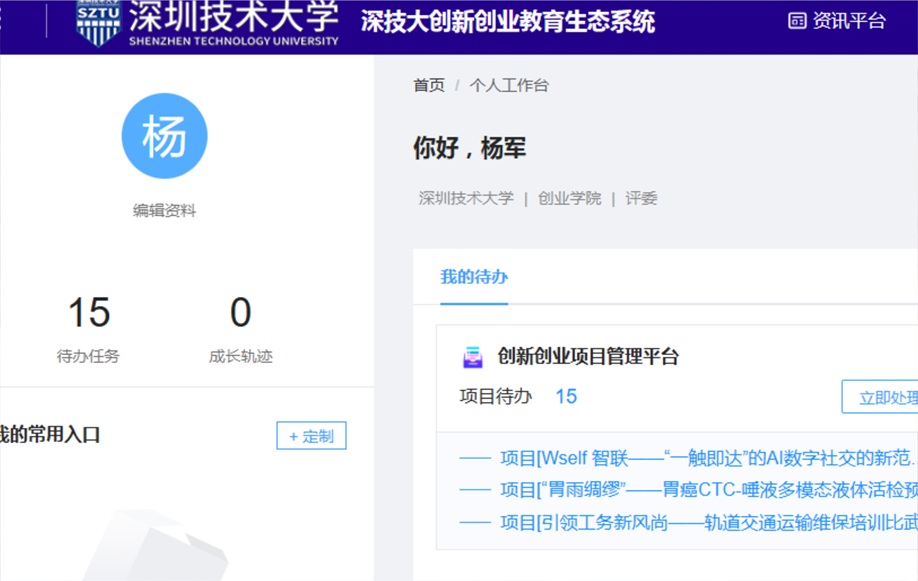918x581 pixels.
Task: Open the 编辑资料 profile editor
Action: pos(163,209)
